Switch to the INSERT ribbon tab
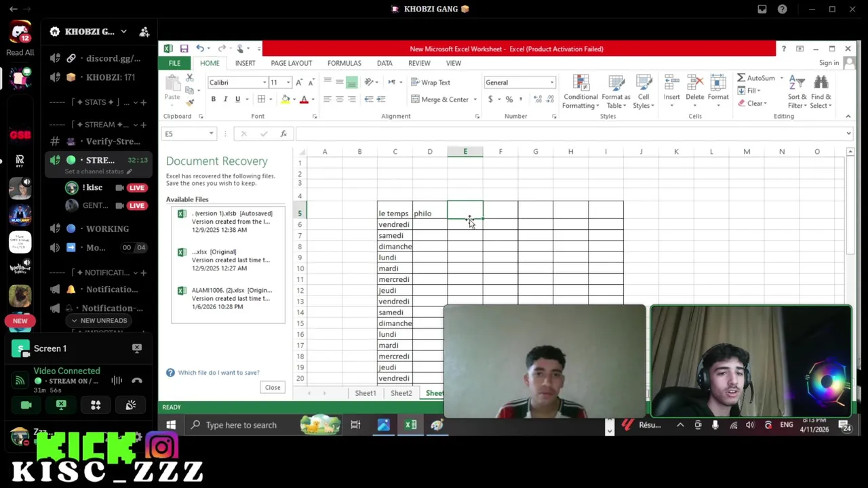This screenshot has width=868, height=488. (245, 63)
